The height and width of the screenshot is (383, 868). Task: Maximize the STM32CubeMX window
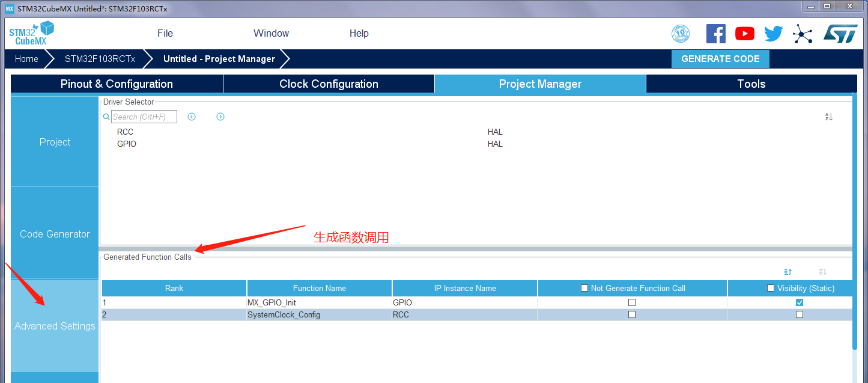coord(827,6)
